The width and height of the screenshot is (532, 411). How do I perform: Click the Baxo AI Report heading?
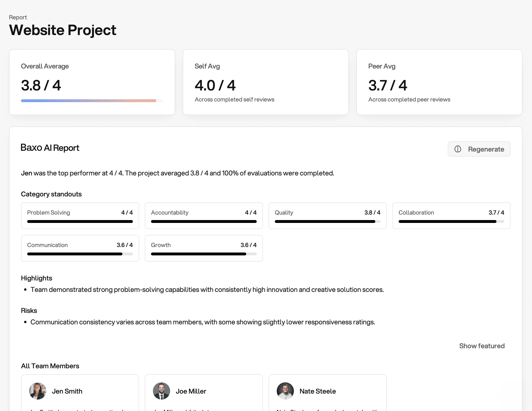coord(50,148)
